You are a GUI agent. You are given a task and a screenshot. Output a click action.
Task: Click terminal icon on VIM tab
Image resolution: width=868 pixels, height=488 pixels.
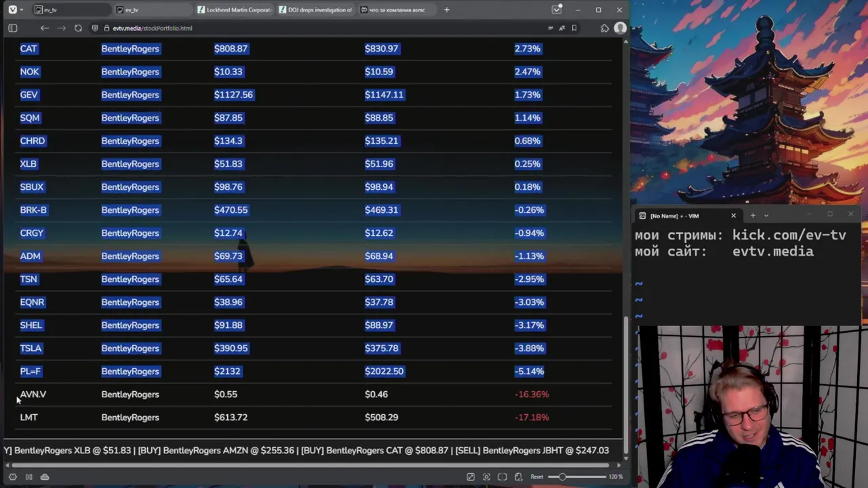tap(642, 216)
